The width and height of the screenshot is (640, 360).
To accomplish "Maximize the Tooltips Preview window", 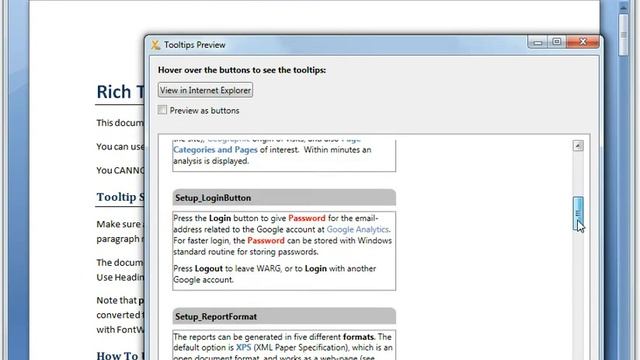I will pyautogui.click(x=557, y=42).
